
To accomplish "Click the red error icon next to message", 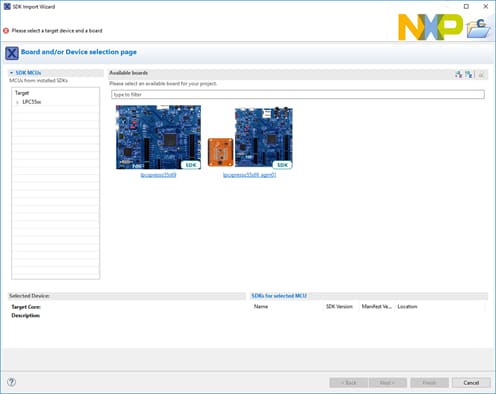I will click(x=6, y=31).
